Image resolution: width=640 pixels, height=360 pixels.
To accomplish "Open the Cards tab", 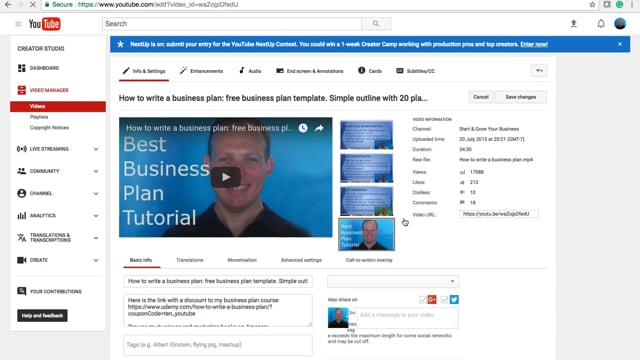I will point(370,71).
